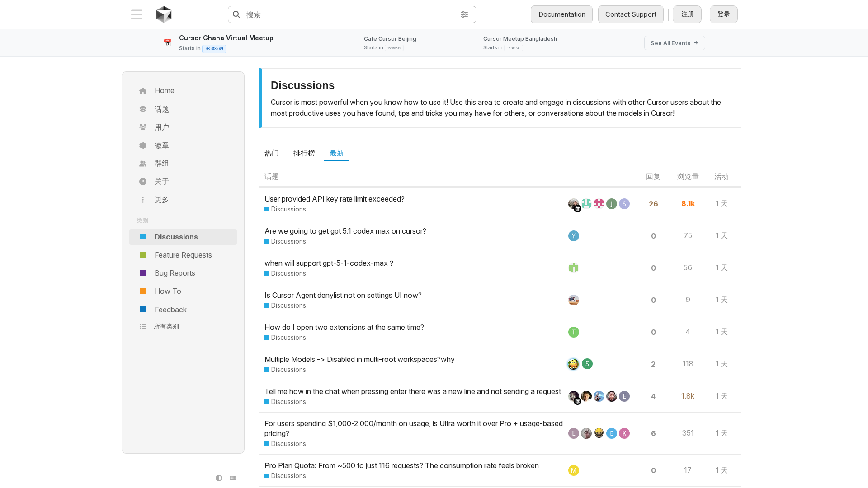Open 所有类别 category list

166,326
